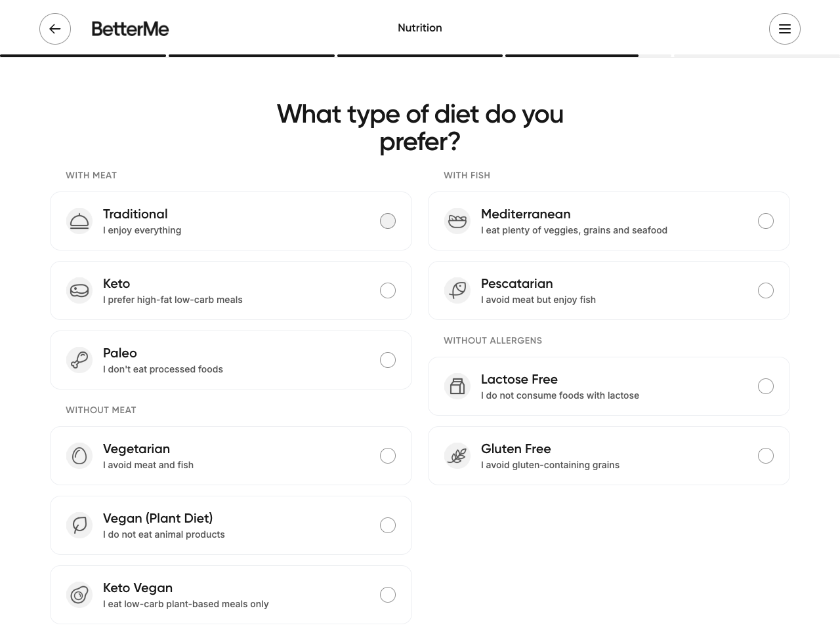The image size is (840, 640).
Task: Click the Keto steak icon
Action: pyautogui.click(x=79, y=291)
